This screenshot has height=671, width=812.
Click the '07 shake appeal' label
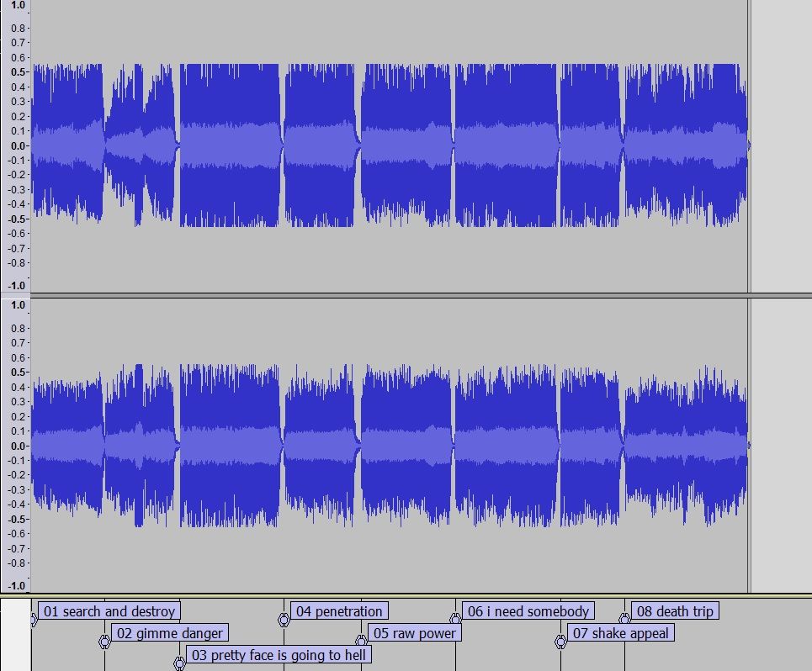click(x=621, y=632)
